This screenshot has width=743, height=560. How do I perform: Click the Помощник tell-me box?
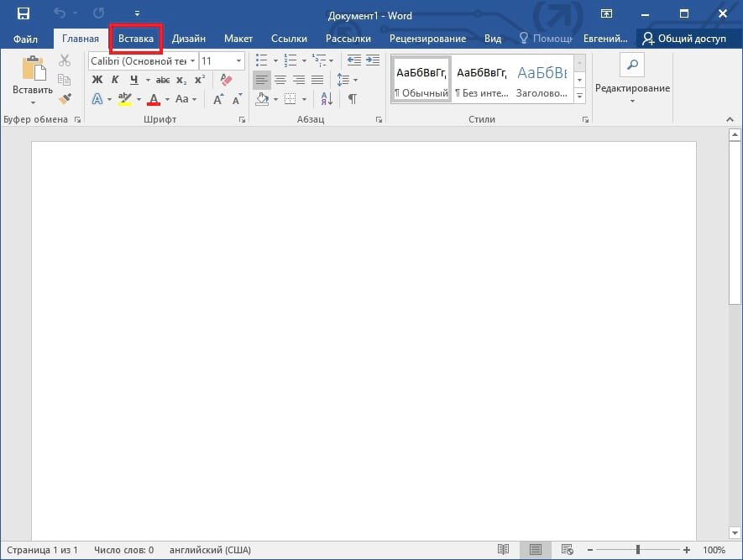[x=546, y=39]
